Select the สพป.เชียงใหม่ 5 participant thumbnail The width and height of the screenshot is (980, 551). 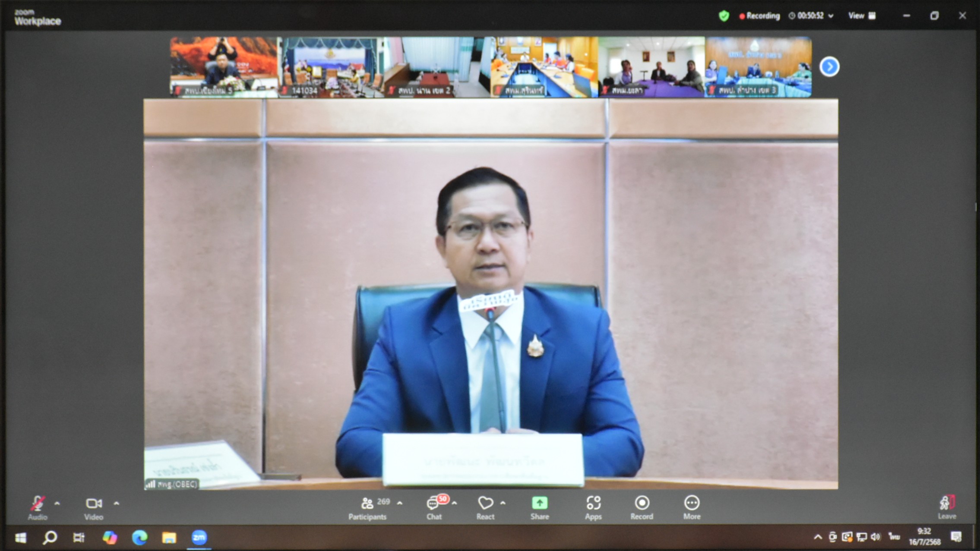(x=223, y=67)
